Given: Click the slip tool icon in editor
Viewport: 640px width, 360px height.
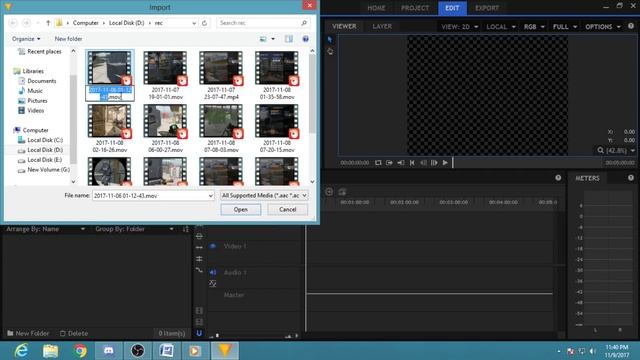Looking at the screenshot, I should [199, 247].
